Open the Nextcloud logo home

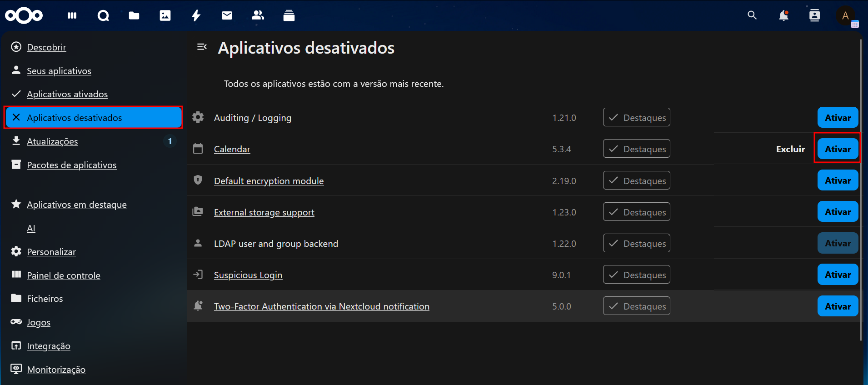coord(24,16)
